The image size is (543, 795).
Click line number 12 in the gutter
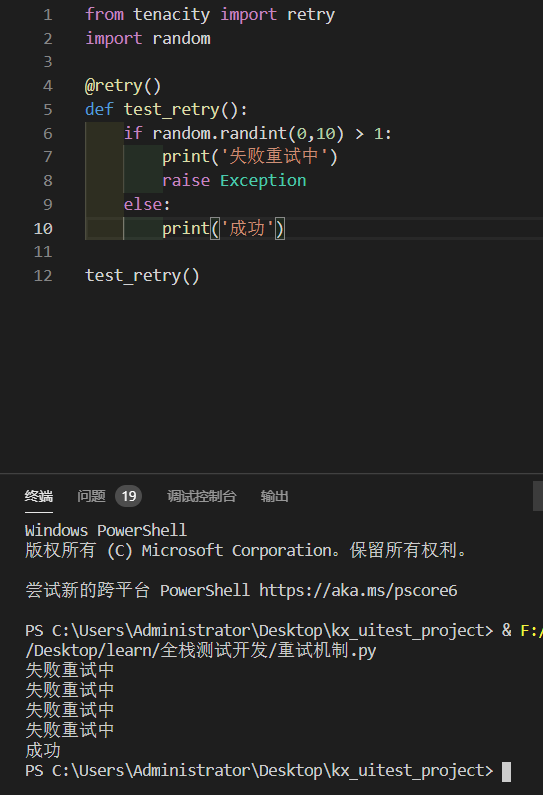(x=43, y=276)
